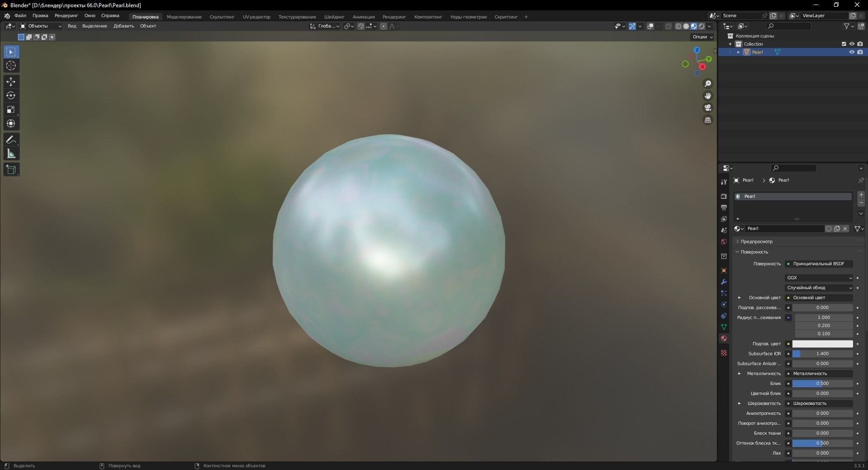This screenshot has width=868, height=470.
Task: Expand 'Основной цвет' base color row
Action: (x=740, y=298)
